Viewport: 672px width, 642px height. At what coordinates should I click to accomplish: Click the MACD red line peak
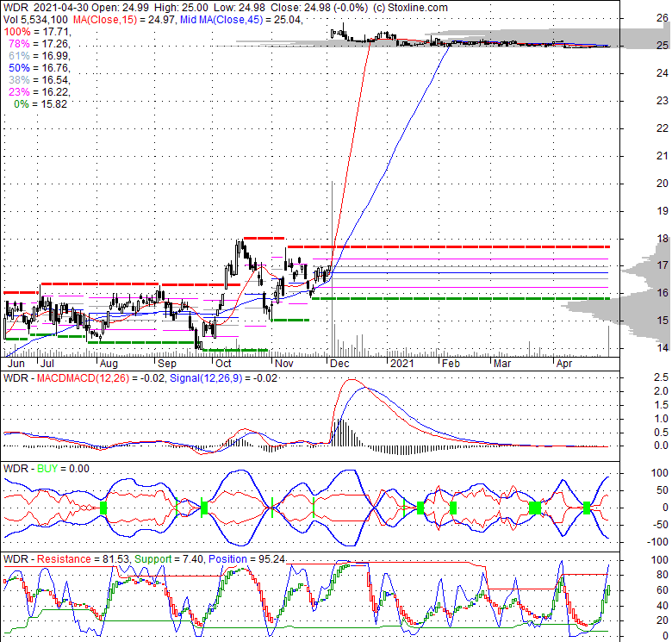[352, 380]
